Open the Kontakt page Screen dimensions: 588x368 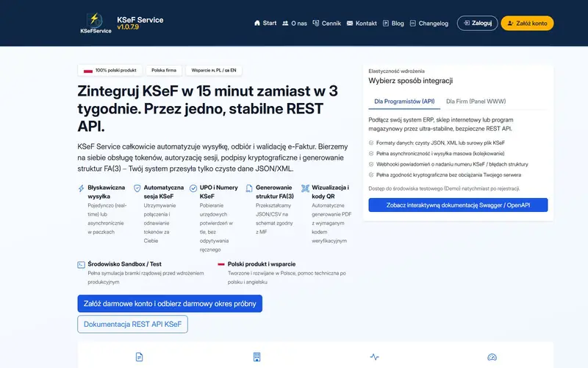[x=362, y=24]
